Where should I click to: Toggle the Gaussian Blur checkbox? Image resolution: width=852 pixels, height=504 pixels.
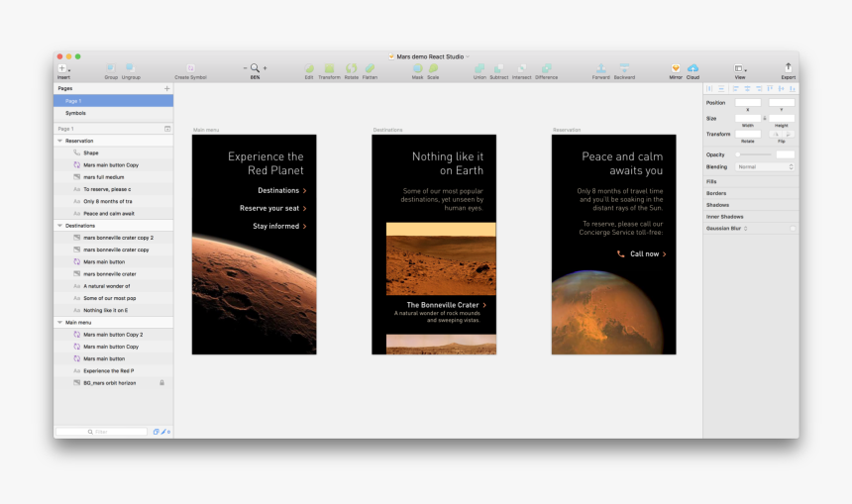click(x=793, y=229)
